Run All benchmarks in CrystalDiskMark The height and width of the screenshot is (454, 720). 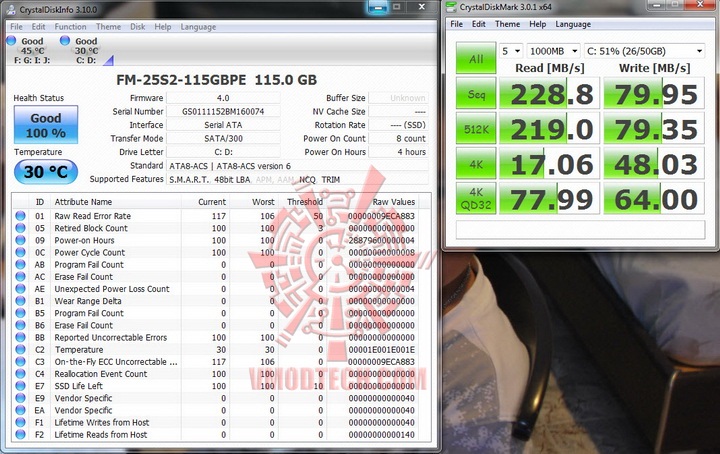point(476,58)
